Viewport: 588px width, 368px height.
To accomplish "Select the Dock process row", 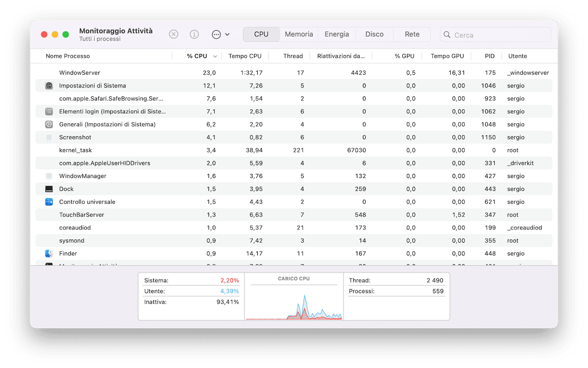I will 294,189.
